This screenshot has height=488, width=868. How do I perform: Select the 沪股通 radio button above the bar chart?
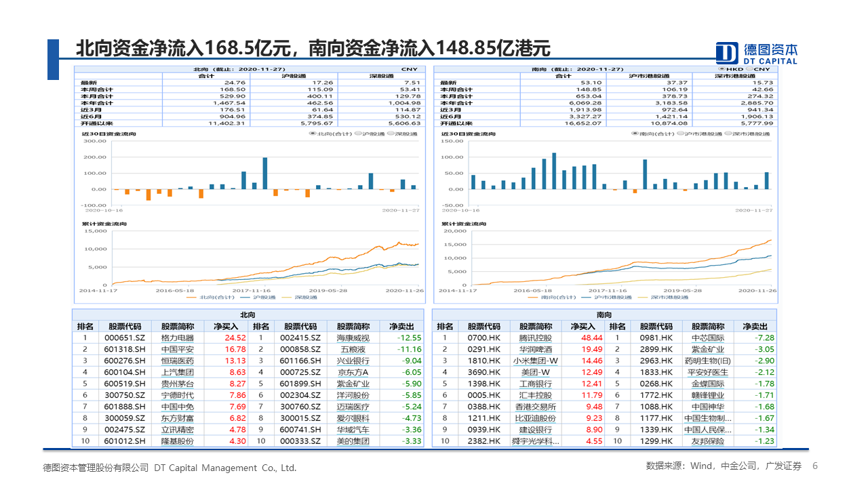point(357,134)
